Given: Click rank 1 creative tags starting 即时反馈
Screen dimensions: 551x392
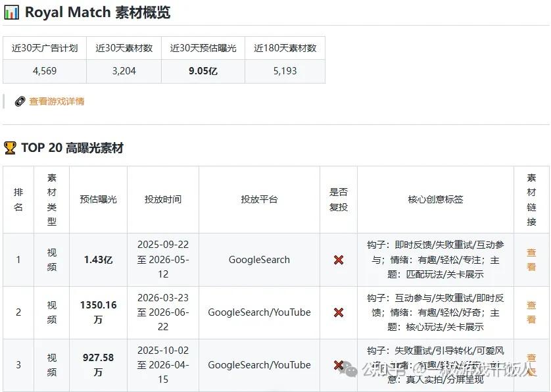Looking at the screenshot, I should coord(435,259).
